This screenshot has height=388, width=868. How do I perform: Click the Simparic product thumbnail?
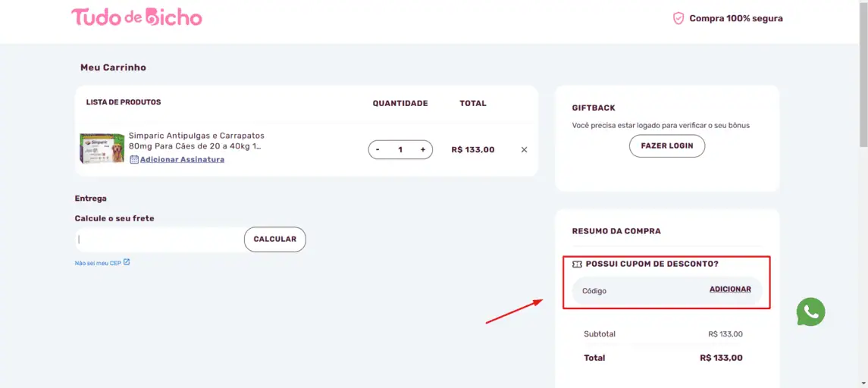pyautogui.click(x=102, y=148)
